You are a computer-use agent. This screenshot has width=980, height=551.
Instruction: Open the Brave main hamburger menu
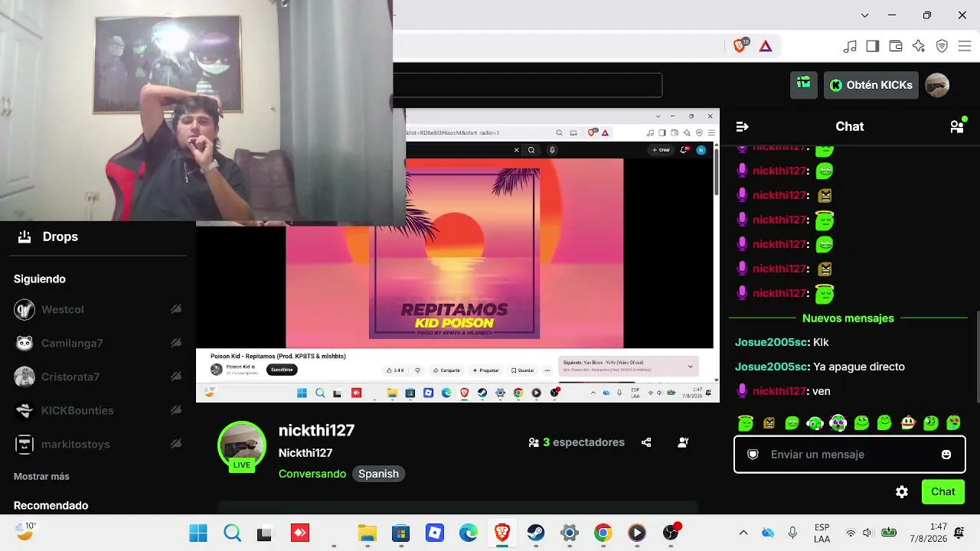(965, 46)
